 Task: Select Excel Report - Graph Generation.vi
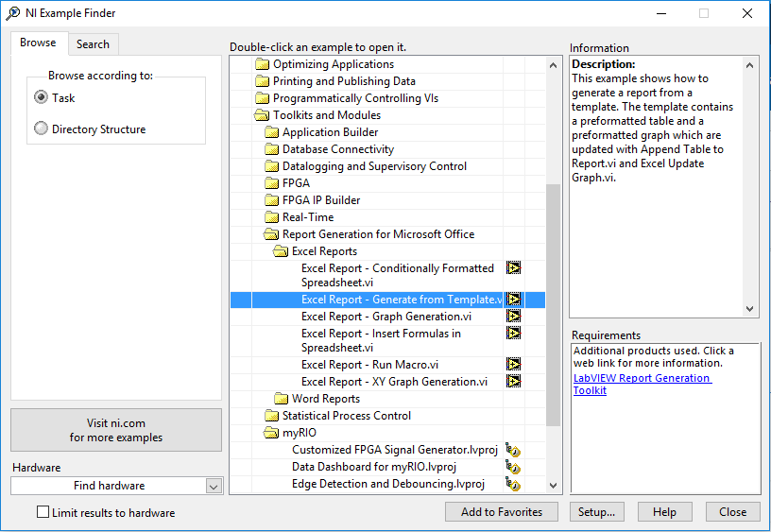pyautogui.click(x=386, y=317)
